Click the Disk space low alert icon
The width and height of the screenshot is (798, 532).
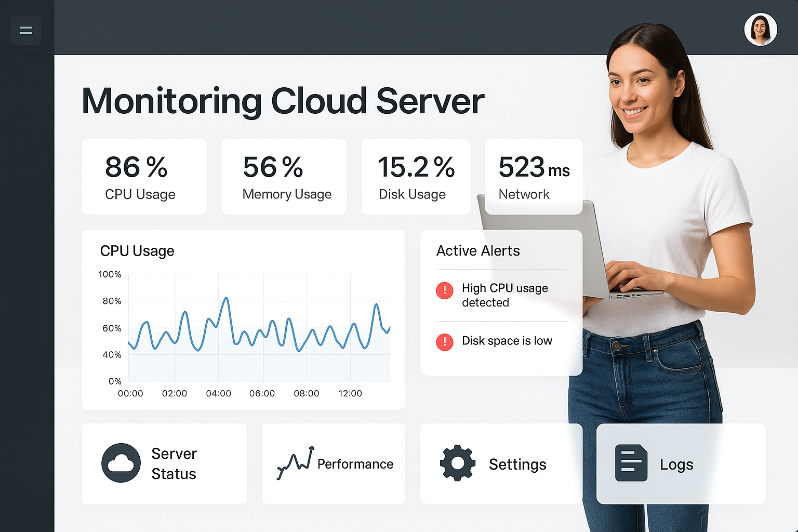point(445,342)
